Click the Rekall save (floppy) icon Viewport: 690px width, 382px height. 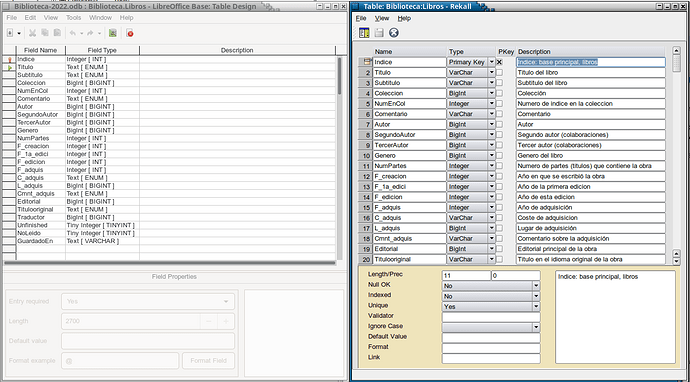coord(379,33)
